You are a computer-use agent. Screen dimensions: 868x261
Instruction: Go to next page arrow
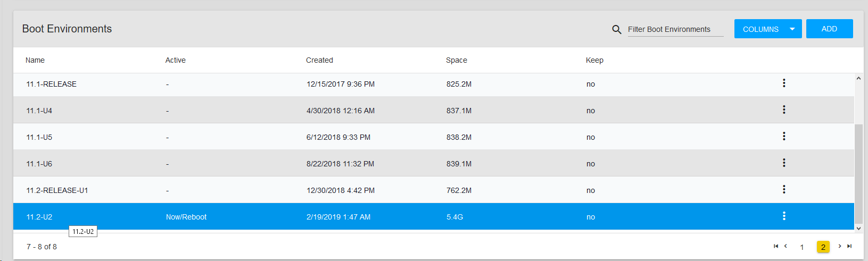(x=840, y=246)
